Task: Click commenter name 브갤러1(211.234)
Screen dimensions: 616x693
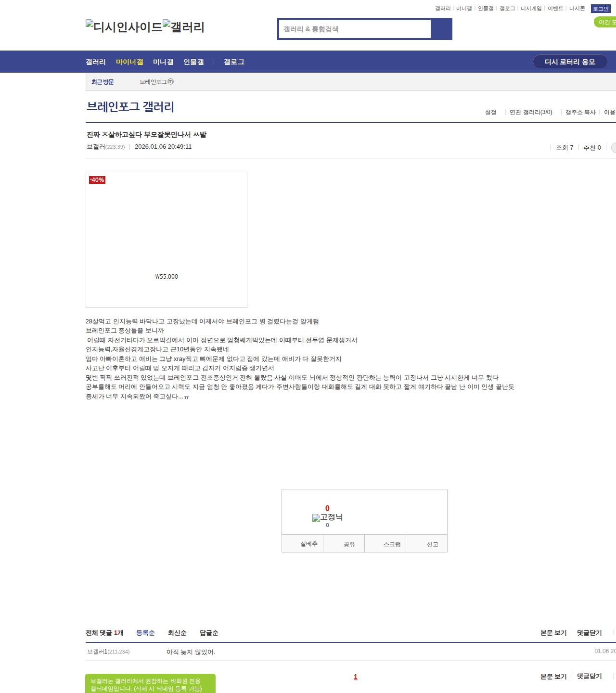Action: tap(108, 652)
